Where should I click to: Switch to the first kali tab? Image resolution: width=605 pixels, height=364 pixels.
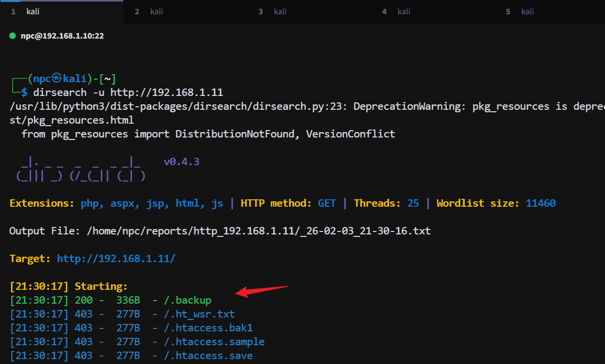(33, 12)
